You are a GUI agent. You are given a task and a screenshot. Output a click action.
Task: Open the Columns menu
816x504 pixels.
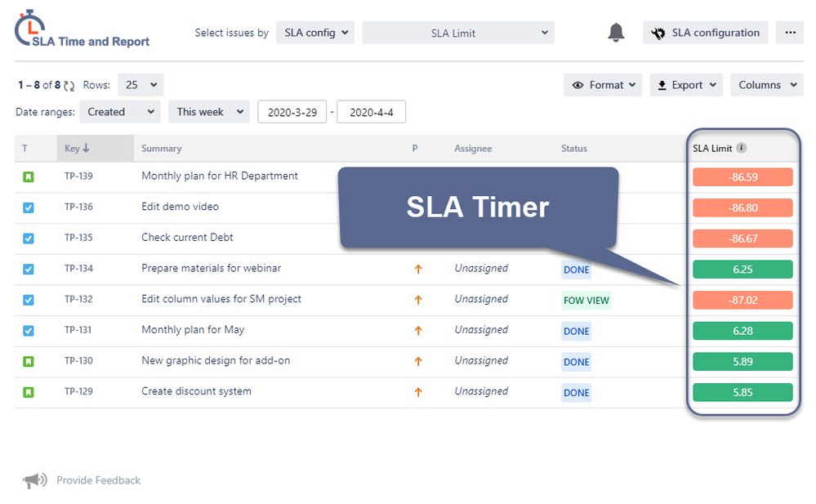(x=766, y=84)
